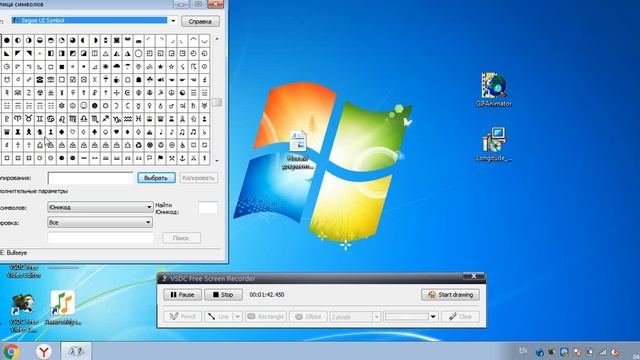Select the yin yang symbol

[182, 93]
